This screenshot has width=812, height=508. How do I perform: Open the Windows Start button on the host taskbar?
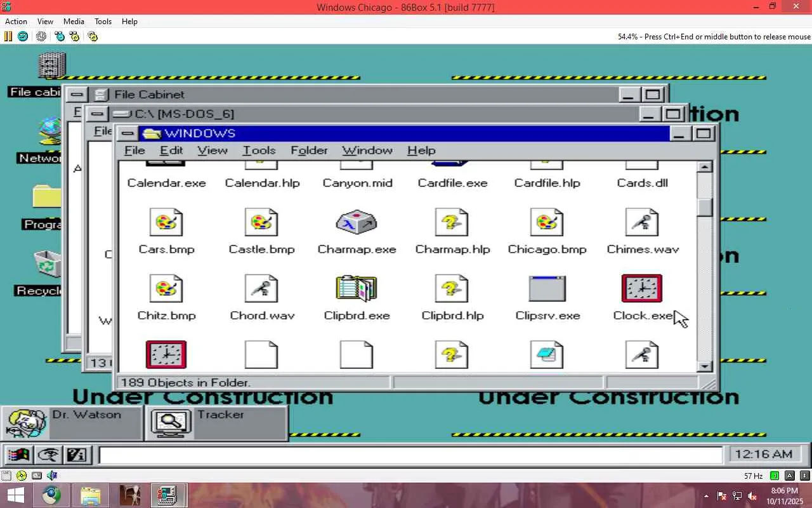point(15,495)
